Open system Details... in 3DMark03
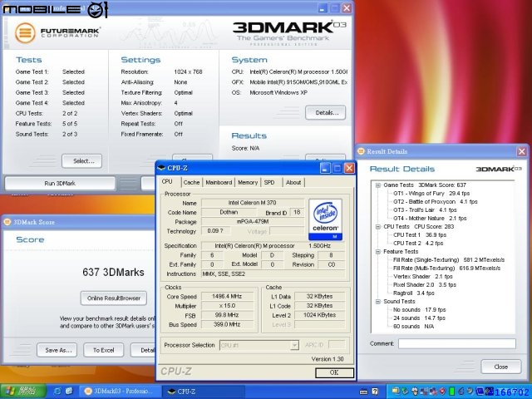 [x=325, y=113]
